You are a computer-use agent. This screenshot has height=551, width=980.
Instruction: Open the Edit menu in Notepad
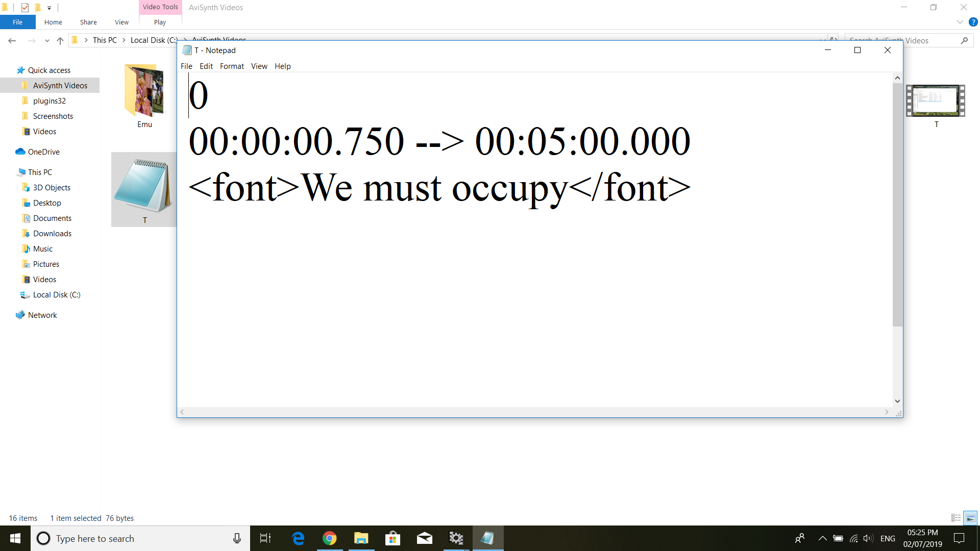click(206, 66)
